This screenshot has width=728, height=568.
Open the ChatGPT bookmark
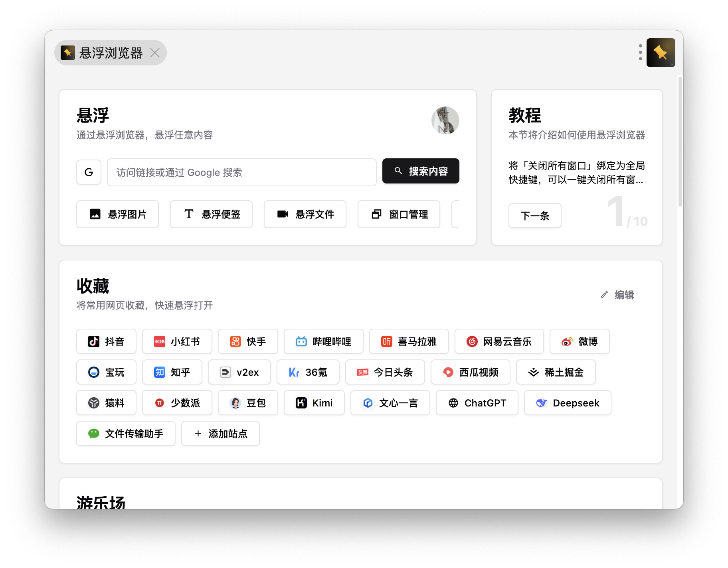coord(477,403)
